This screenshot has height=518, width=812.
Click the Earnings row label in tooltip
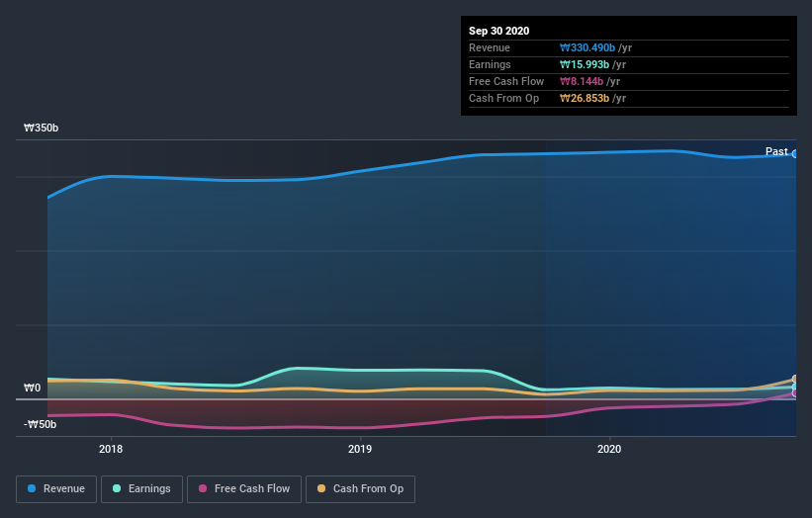(x=490, y=64)
